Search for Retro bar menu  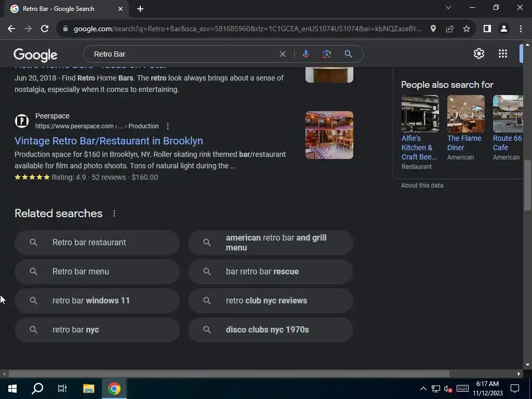tap(97, 271)
